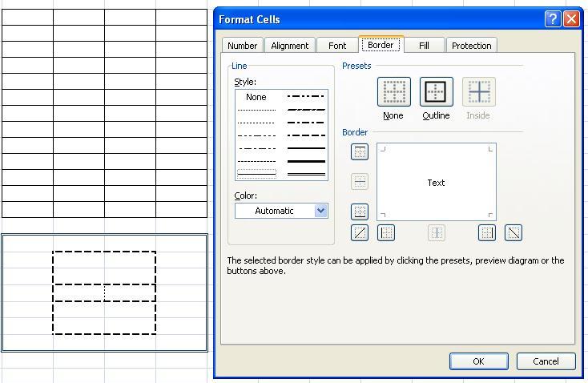This screenshot has height=383, width=588.
Task: Open the Fill tab
Action: coord(424,46)
